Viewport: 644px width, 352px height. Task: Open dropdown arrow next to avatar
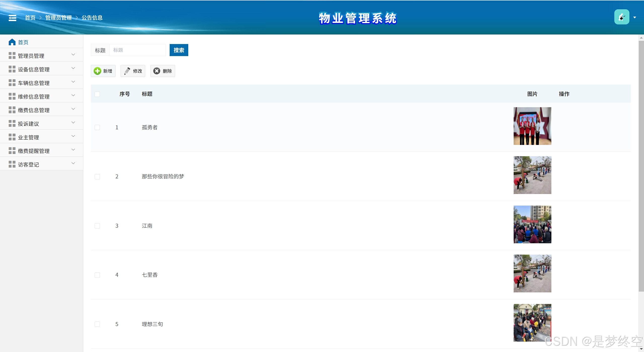tap(635, 17)
